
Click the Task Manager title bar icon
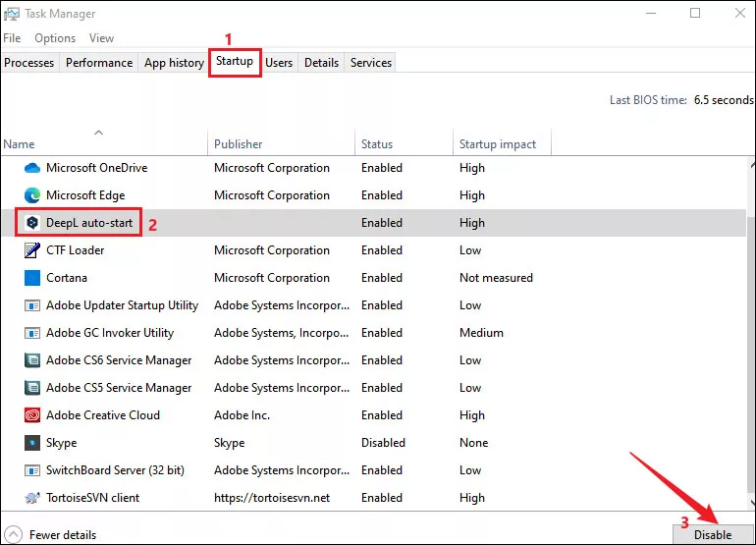click(x=12, y=14)
